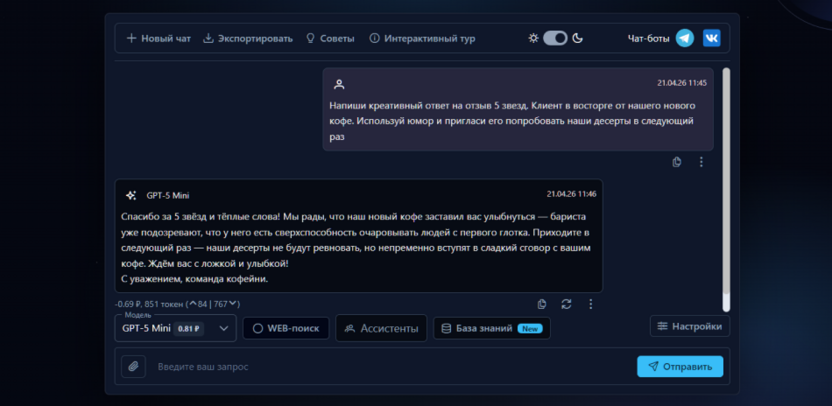Image resolution: width=832 pixels, height=406 pixels.
Task: Open the Telegram chat-bot
Action: coord(684,38)
